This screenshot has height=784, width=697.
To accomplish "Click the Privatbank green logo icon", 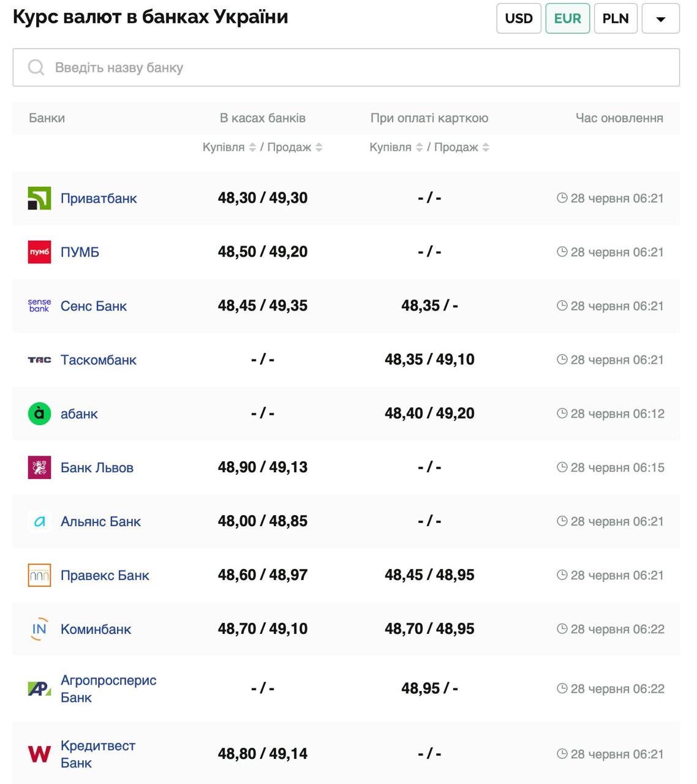I will click(39, 198).
